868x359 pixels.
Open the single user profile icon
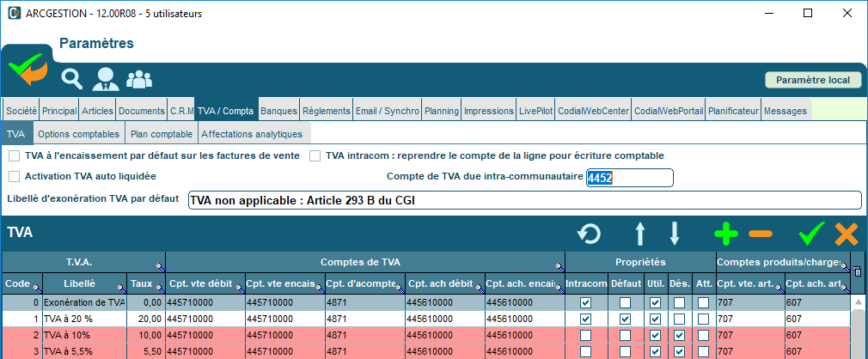pyautogui.click(x=106, y=79)
